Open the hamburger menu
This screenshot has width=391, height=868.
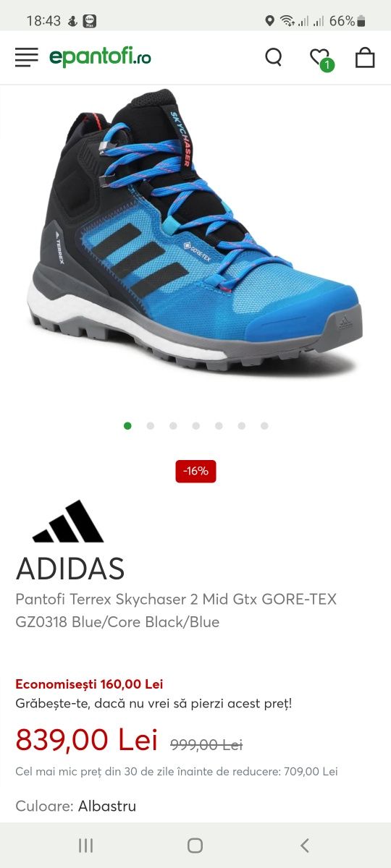coord(27,57)
